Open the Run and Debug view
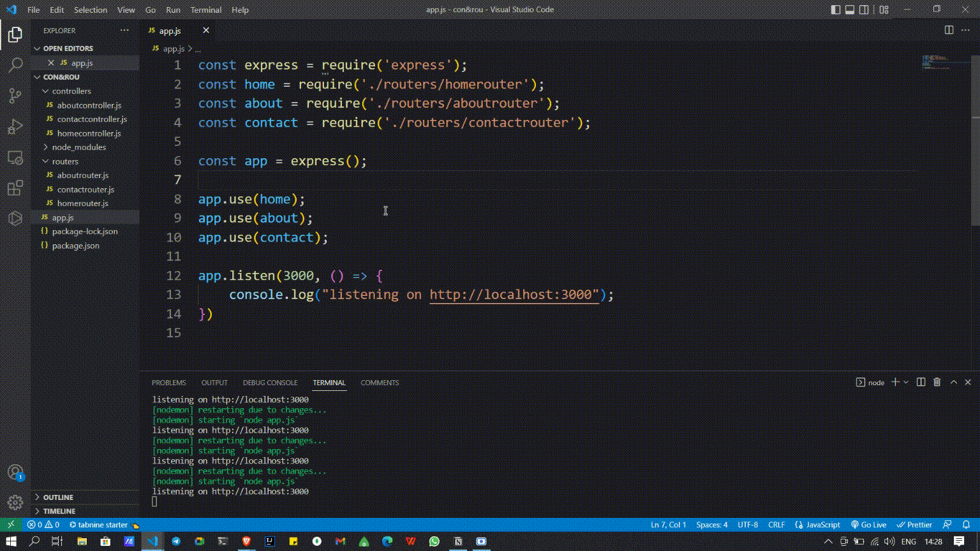The image size is (980, 551). 15,126
